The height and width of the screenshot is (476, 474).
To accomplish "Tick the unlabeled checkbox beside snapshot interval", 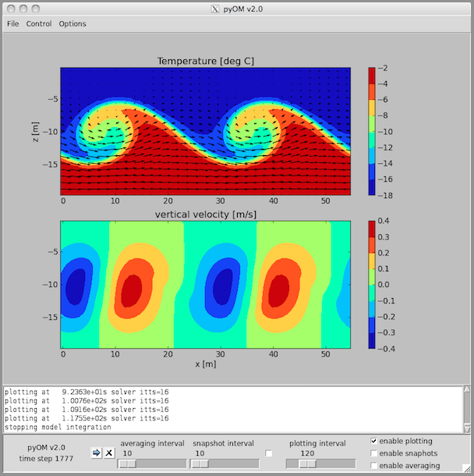I will coord(269,453).
